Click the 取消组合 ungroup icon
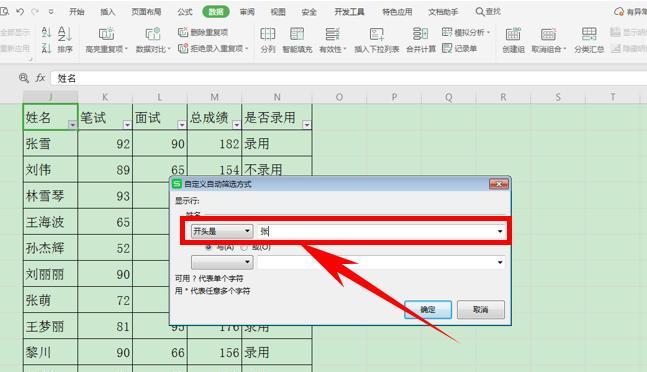Viewport: 647px width, 372px height. tap(548, 34)
